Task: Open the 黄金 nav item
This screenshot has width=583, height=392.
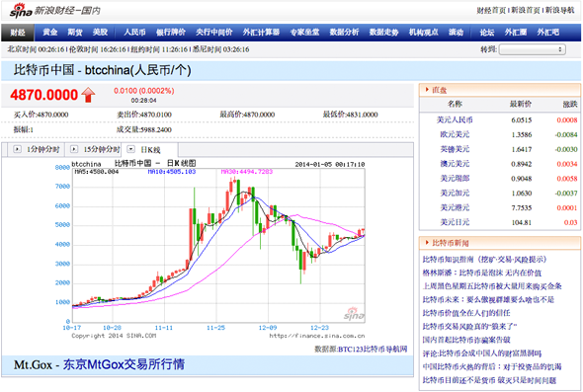Action: pyautogui.click(x=50, y=33)
